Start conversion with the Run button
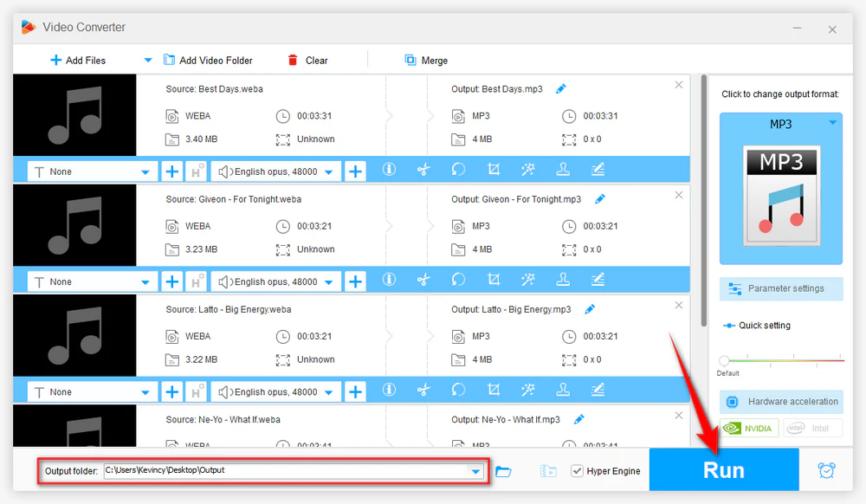 pos(724,469)
